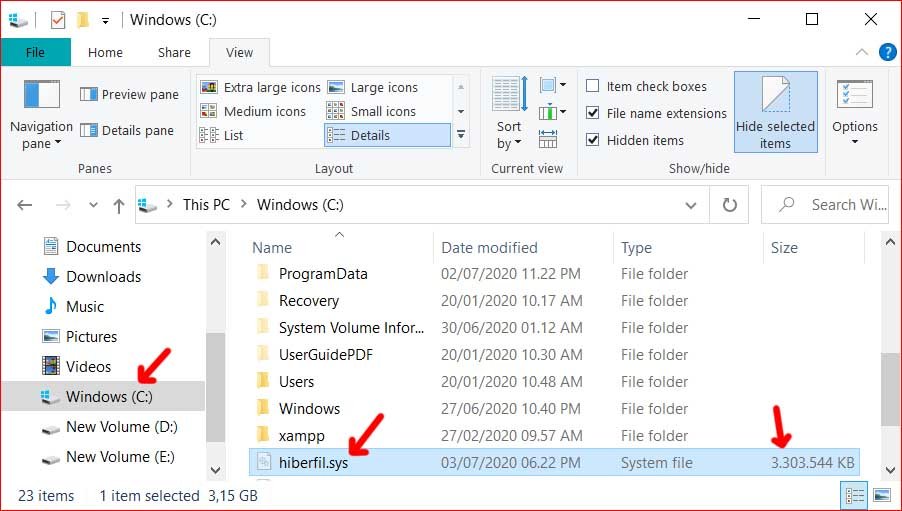Select Details layout
The image size is (902, 511).
(x=387, y=135)
